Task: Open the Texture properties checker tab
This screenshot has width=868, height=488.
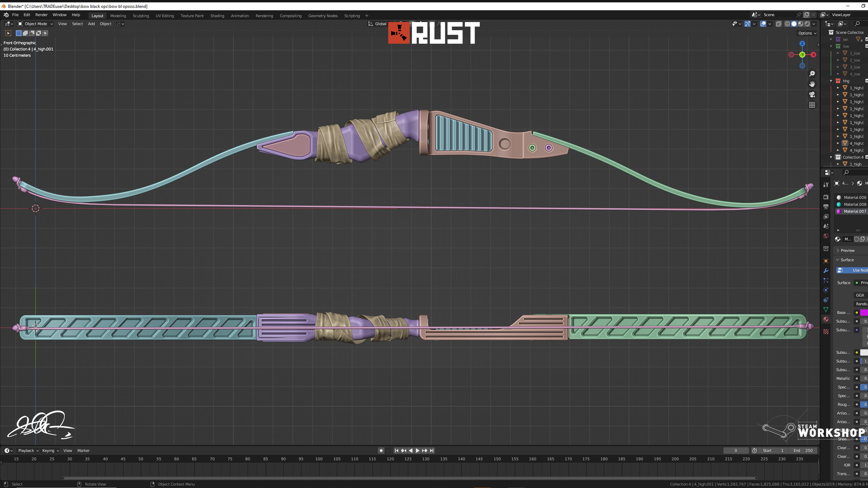Action: 826,332
